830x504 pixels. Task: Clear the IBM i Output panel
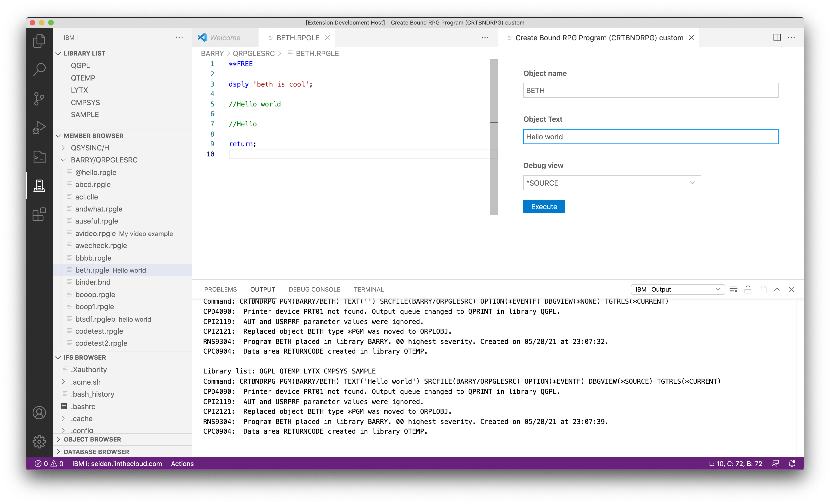pyautogui.click(x=733, y=289)
